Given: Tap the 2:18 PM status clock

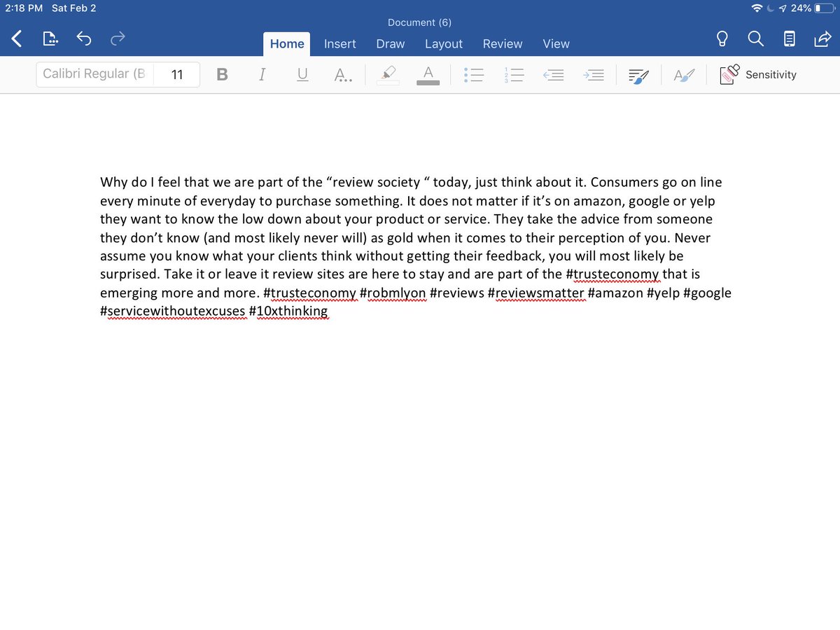Looking at the screenshot, I should coord(24,8).
